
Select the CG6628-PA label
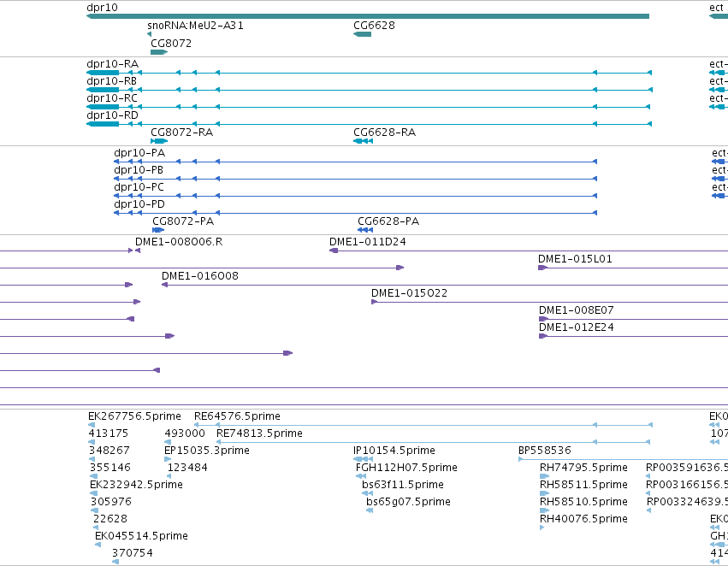[388, 221]
